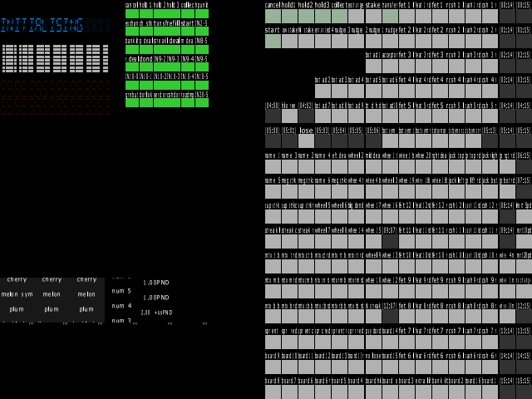
Task: Click the INITIALISING VFD display
Action: [x=56, y=25]
